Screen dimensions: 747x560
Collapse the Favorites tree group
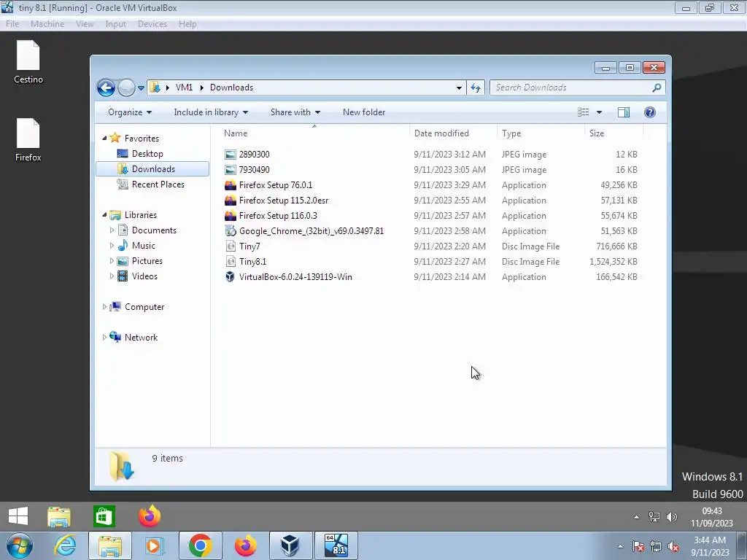coord(104,138)
